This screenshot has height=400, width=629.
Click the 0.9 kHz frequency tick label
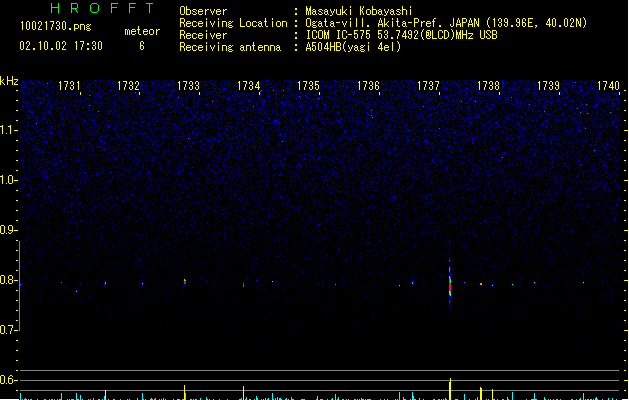point(8,230)
